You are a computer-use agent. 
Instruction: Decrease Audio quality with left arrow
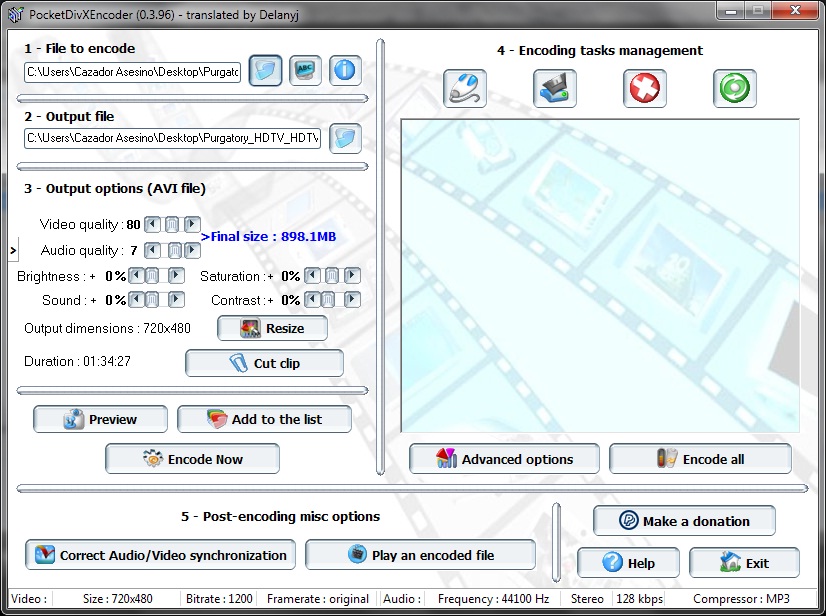pyautogui.click(x=152, y=250)
